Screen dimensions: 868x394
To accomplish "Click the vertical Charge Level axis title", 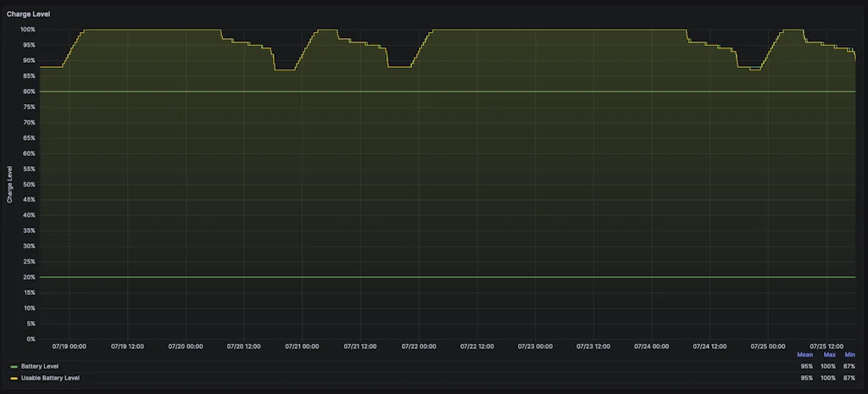I will pos(10,184).
